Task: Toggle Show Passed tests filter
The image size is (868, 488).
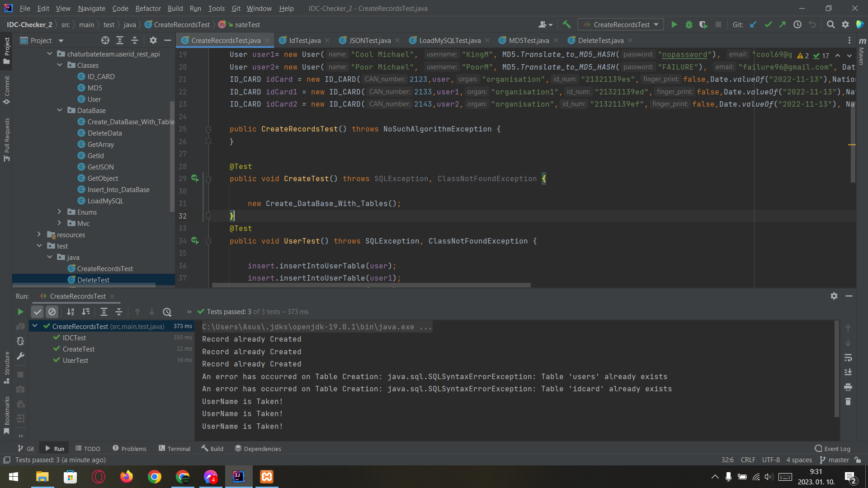Action: pyautogui.click(x=37, y=312)
